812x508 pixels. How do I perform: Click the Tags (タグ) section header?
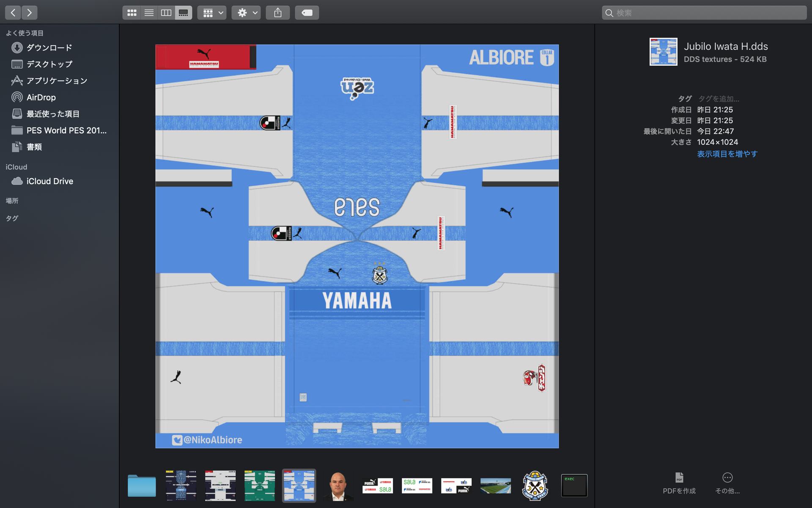[12, 218]
